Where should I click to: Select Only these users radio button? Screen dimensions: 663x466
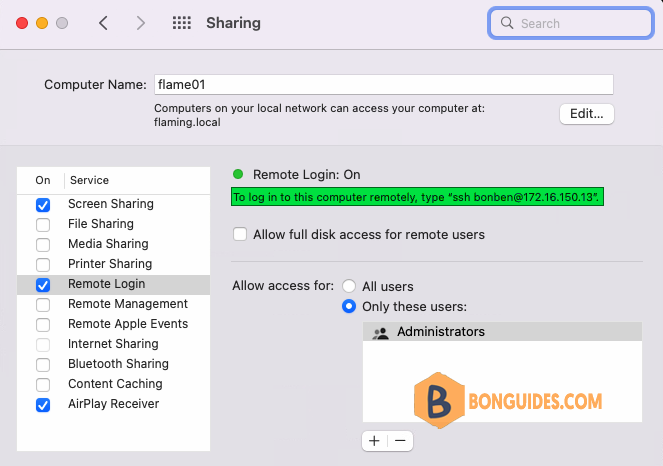click(349, 306)
